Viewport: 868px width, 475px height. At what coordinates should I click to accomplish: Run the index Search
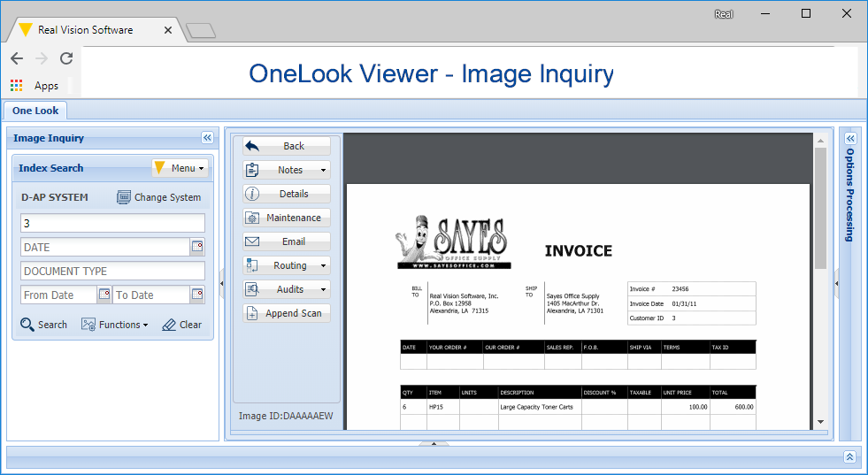[43, 325]
